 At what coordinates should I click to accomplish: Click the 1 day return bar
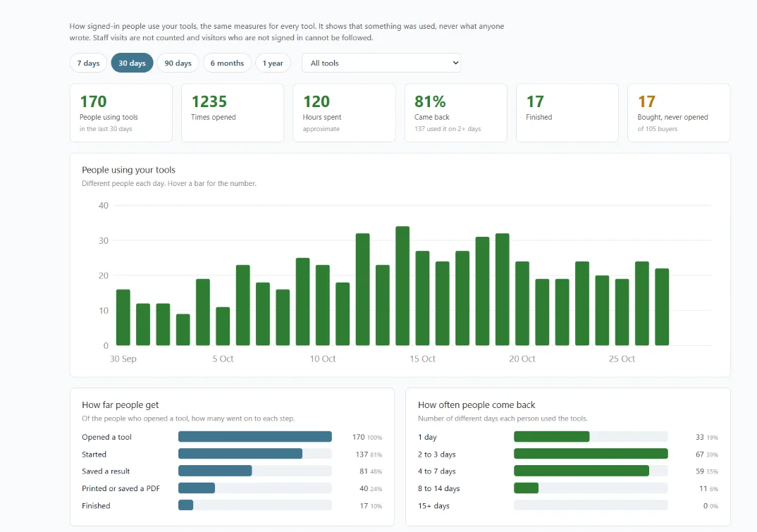(x=591, y=437)
